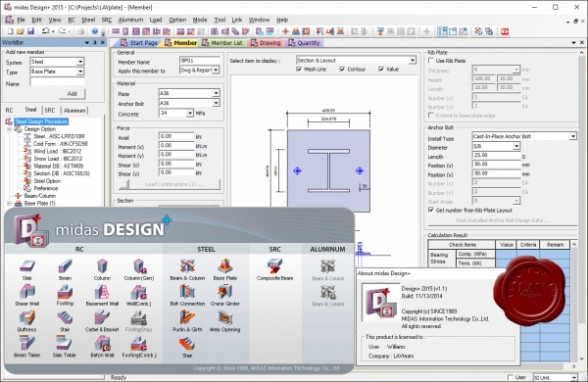Uncheck Get number from Rib-Plate Layout
This screenshot has width=588, height=382.
(x=431, y=210)
